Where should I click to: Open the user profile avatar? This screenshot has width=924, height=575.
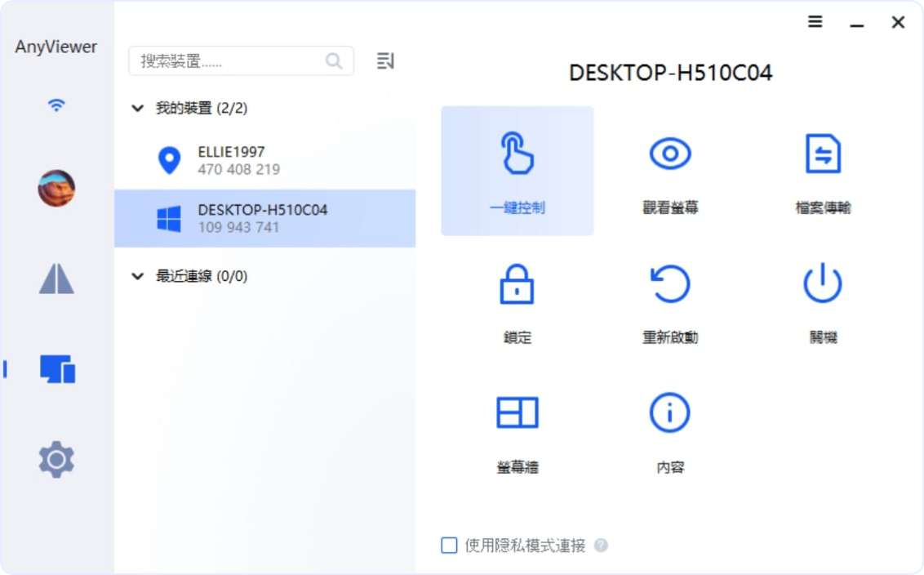click(56, 188)
